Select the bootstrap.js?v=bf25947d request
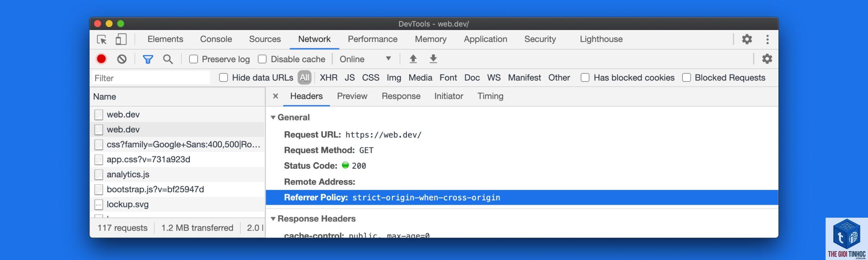 click(x=177, y=189)
